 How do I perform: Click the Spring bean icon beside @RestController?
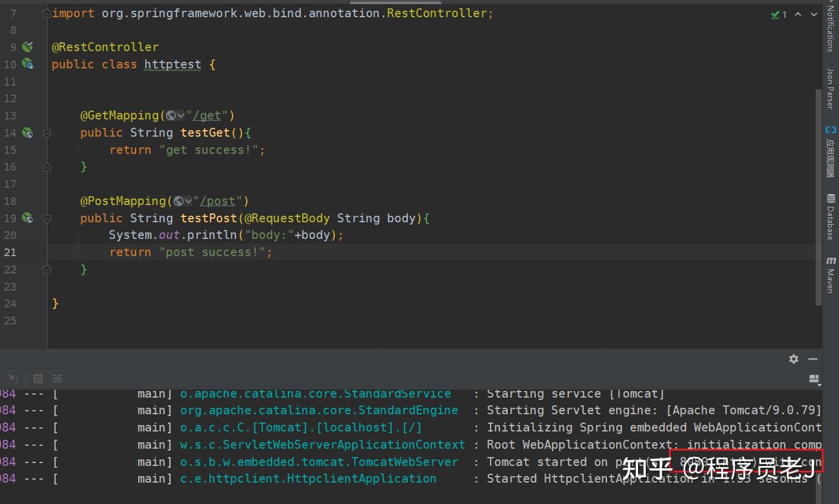point(27,46)
